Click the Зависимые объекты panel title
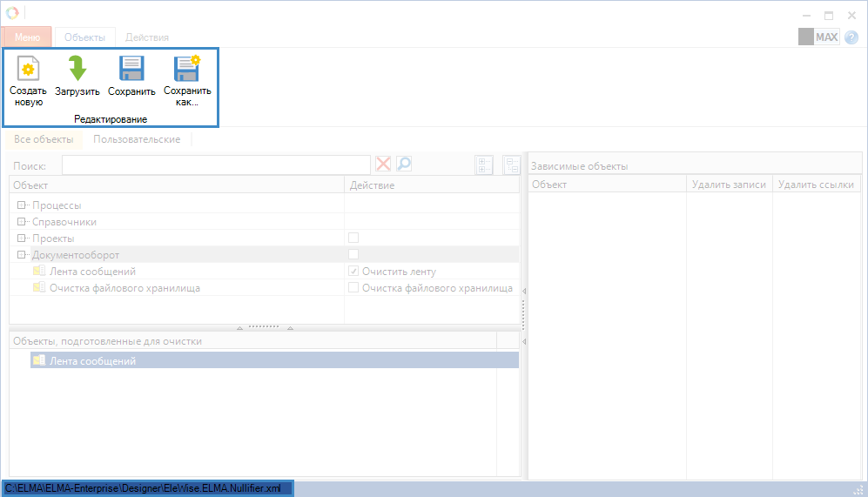Screen dimensions: 868x497 pyautogui.click(x=579, y=166)
